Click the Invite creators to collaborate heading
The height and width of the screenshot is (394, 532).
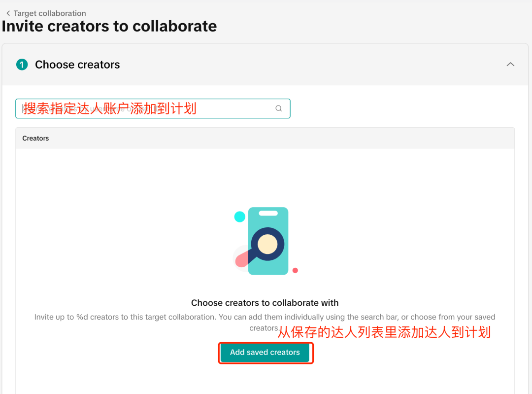click(x=109, y=26)
